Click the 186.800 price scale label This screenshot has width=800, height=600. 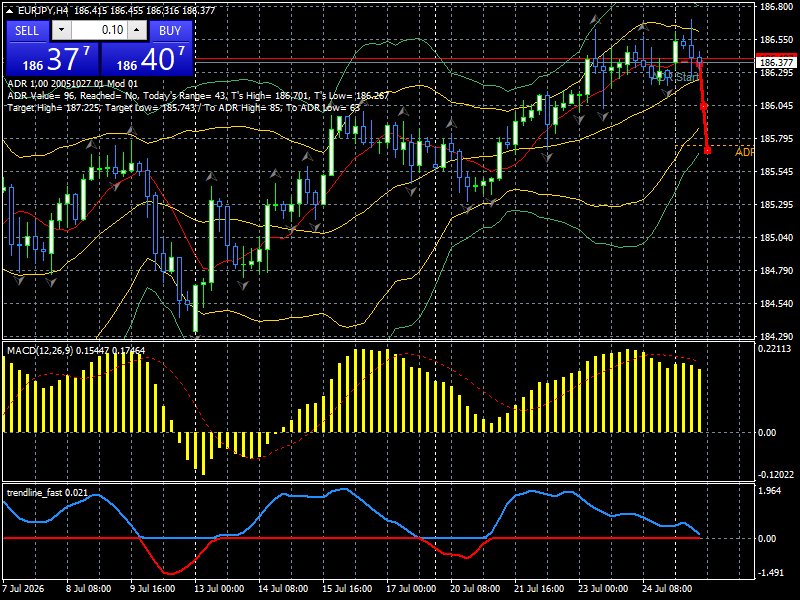click(777, 7)
